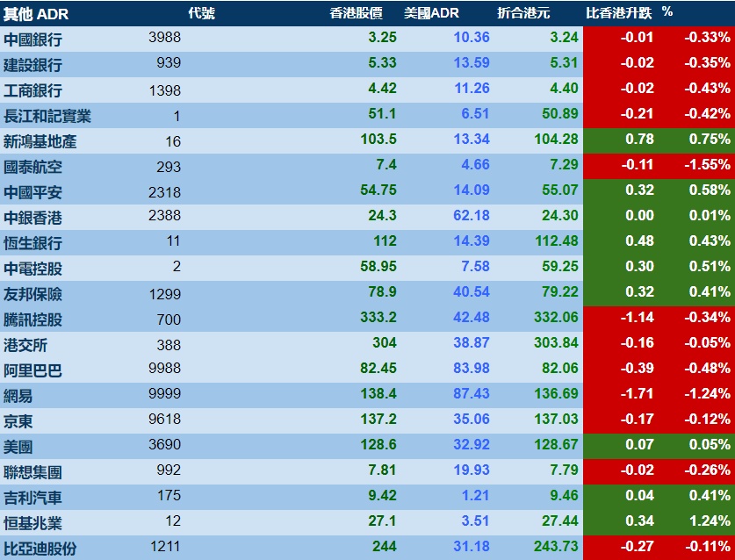Select stock name 京東
735x560 pixels.
click(x=18, y=421)
